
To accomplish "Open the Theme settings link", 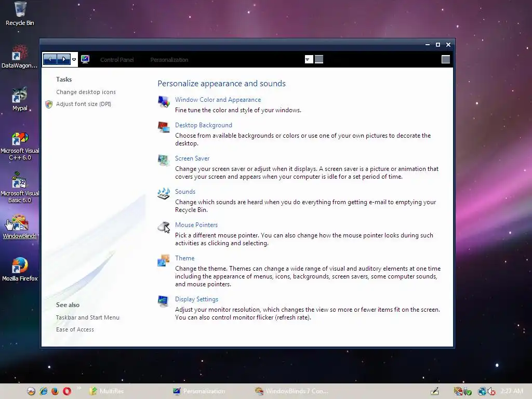I will point(184,258).
